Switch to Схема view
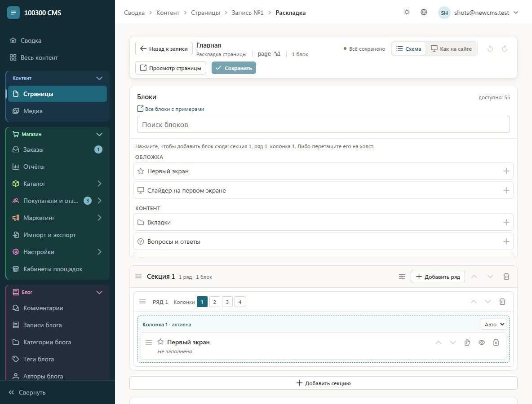532x404 pixels. pyautogui.click(x=409, y=49)
